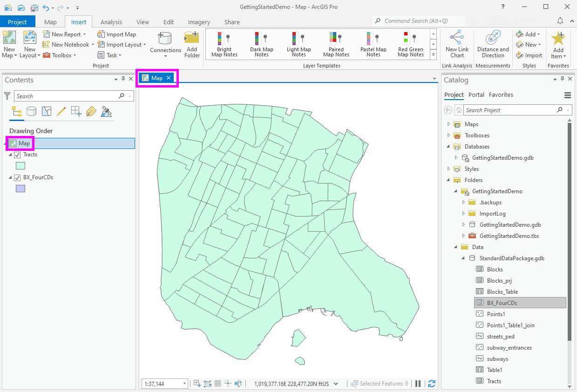Pause map drawing in status bar
577x392 pixels.
pyautogui.click(x=418, y=383)
